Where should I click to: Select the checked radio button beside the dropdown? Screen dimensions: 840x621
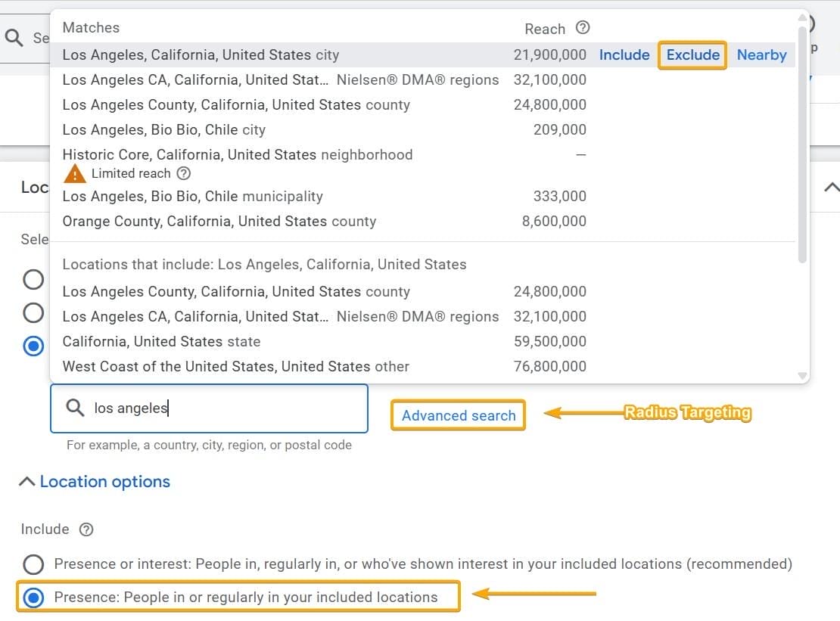coord(33,346)
